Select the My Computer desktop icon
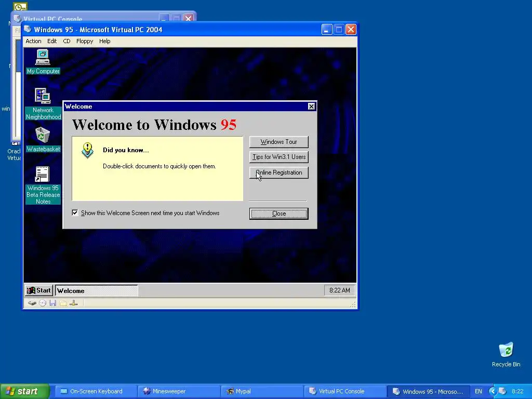Viewport: 532px width, 399px height. 43,61
